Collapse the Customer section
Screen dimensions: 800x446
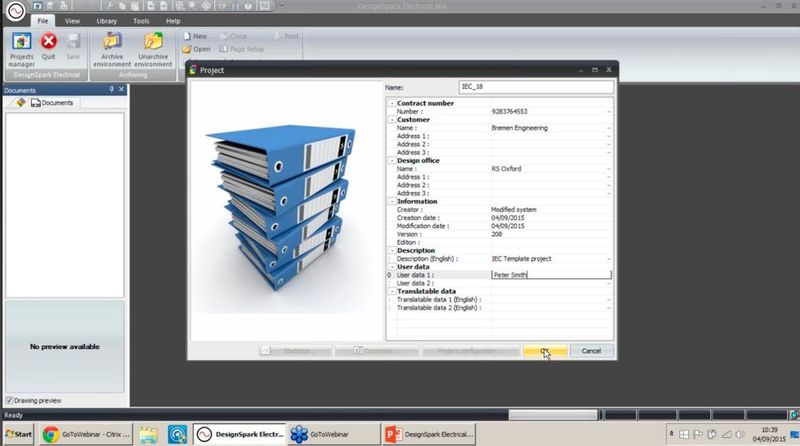click(x=391, y=119)
